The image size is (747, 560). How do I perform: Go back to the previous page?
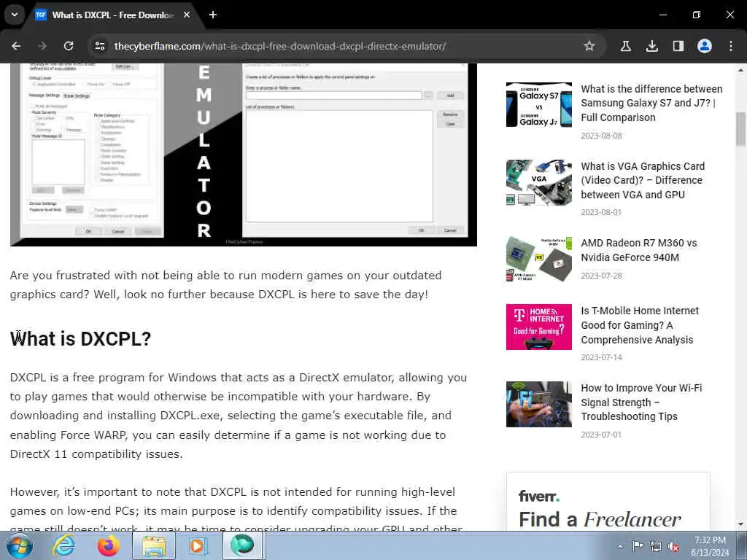click(x=16, y=46)
